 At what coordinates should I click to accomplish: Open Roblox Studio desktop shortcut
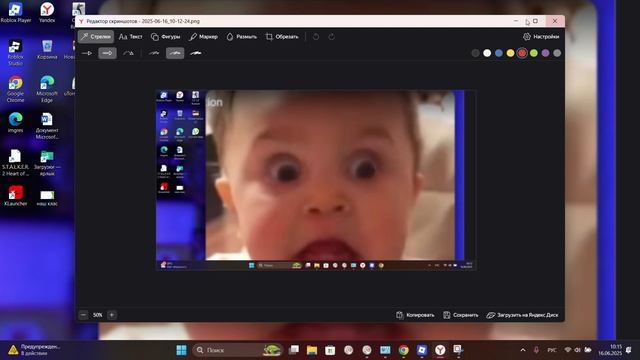16,53
